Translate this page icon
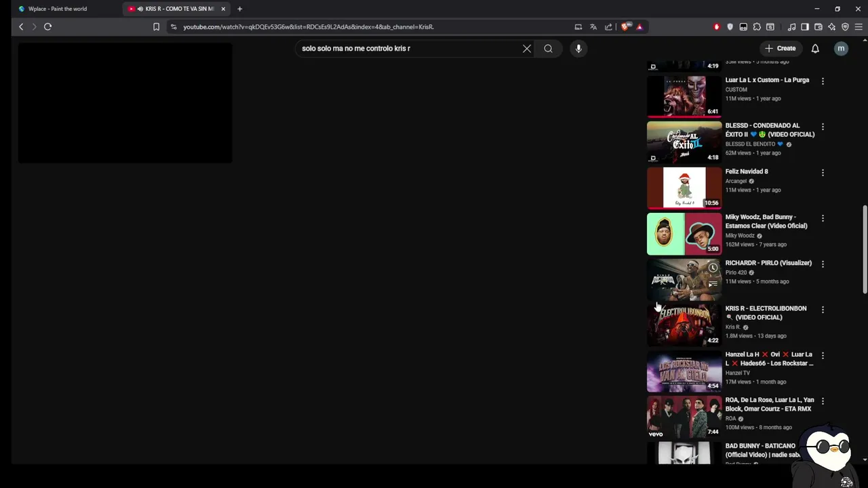 pyautogui.click(x=593, y=26)
